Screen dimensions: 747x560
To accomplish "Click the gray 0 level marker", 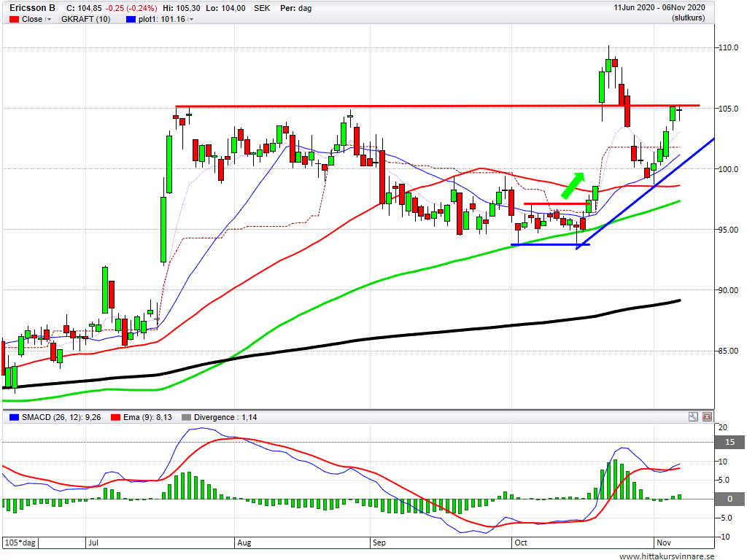I will pyautogui.click(x=729, y=499).
